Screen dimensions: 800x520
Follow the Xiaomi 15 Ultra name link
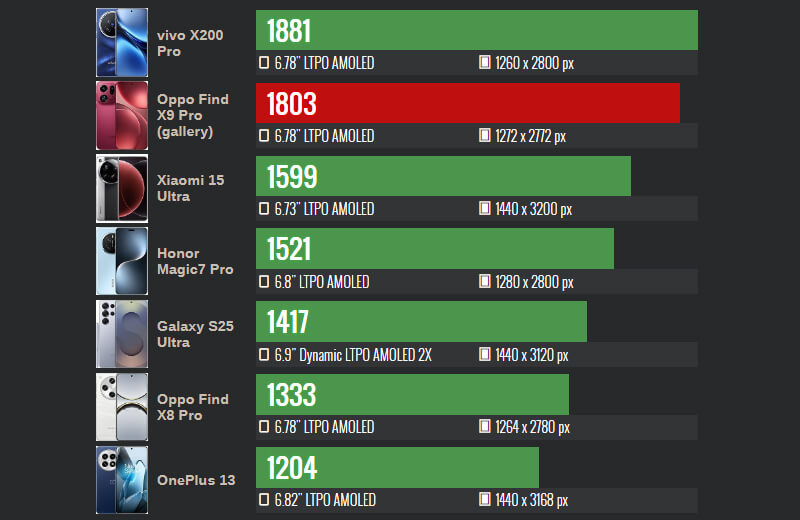click(190, 189)
